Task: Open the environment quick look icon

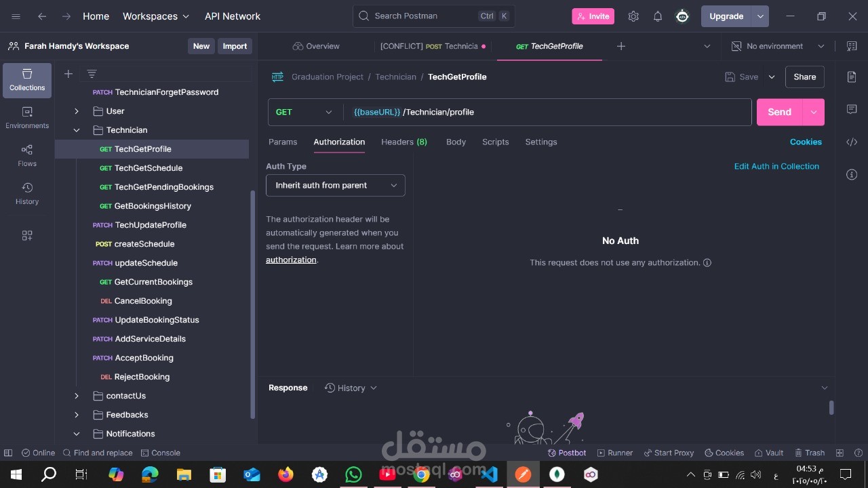Action: pos(852,46)
